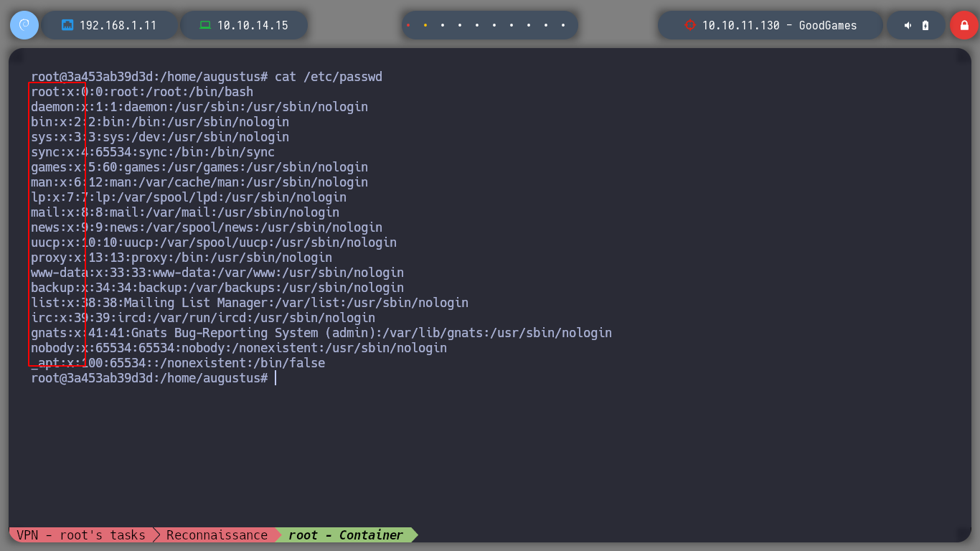Mute with the volume speaker icon
The image size is (980, 551).
coord(908,25)
